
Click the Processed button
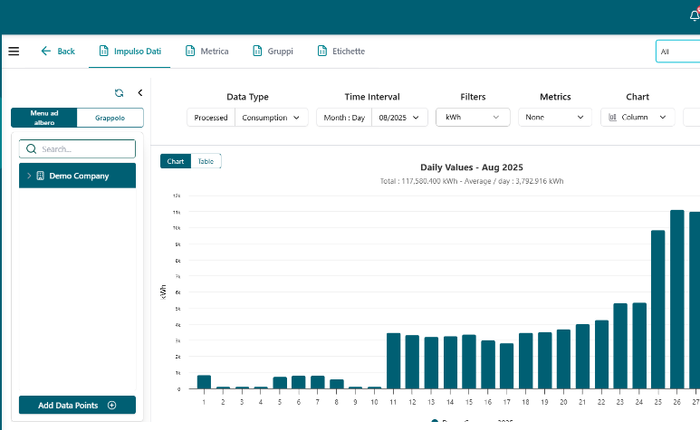click(211, 117)
